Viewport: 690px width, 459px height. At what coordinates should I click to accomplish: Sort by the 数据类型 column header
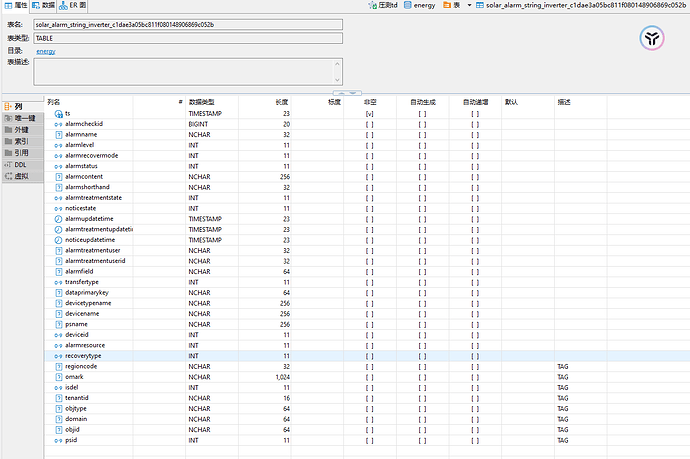(x=201, y=102)
